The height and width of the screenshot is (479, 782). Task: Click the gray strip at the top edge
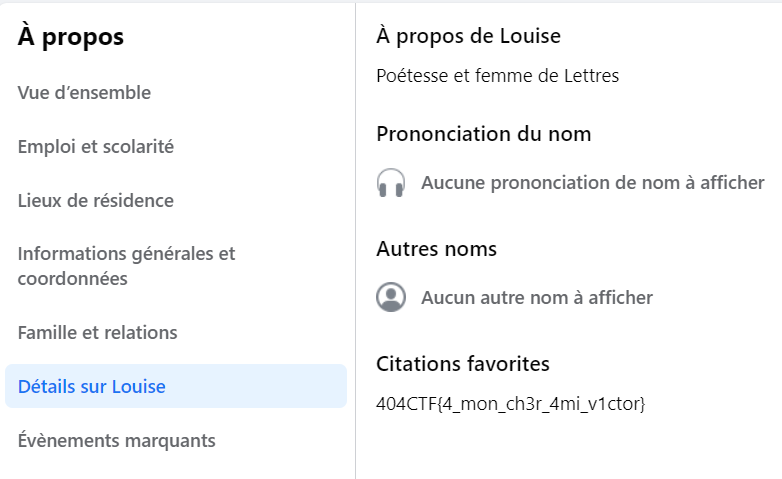point(391,2)
